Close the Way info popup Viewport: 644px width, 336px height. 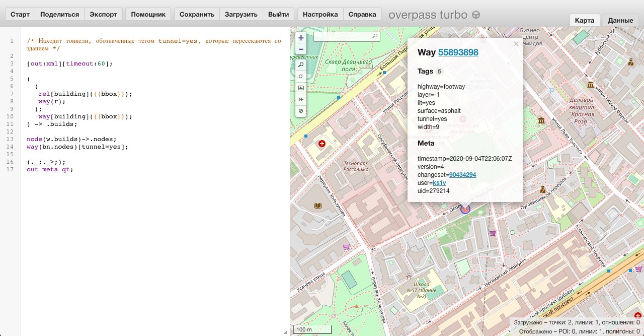516,44
